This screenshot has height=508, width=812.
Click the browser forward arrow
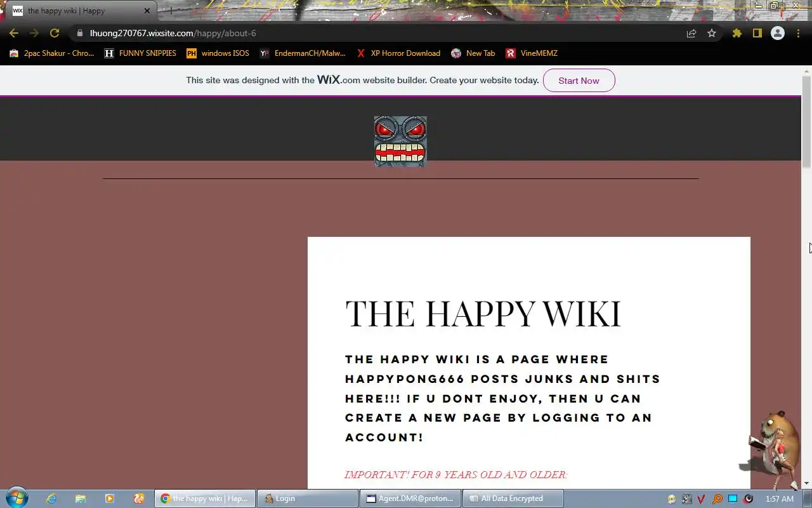click(x=34, y=33)
